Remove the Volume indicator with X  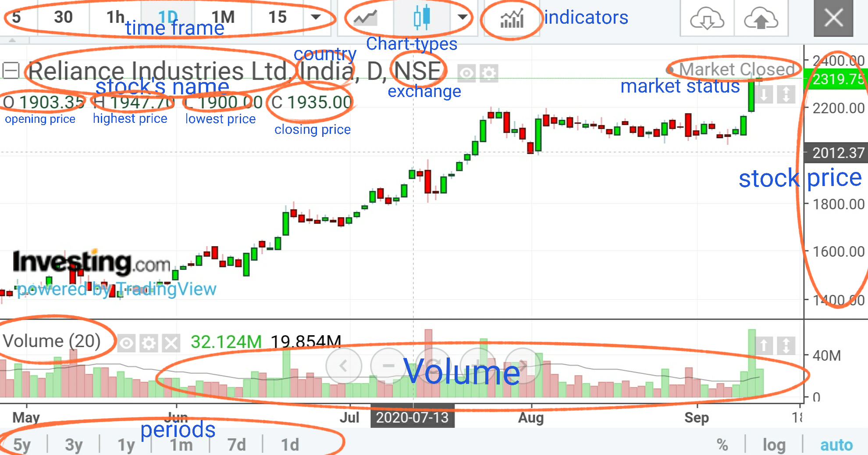(x=171, y=343)
